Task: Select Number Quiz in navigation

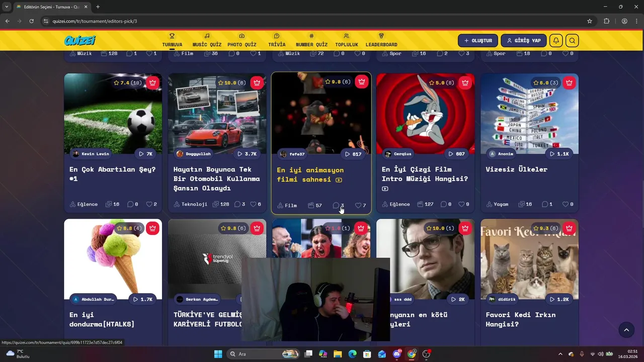Action: pyautogui.click(x=311, y=40)
